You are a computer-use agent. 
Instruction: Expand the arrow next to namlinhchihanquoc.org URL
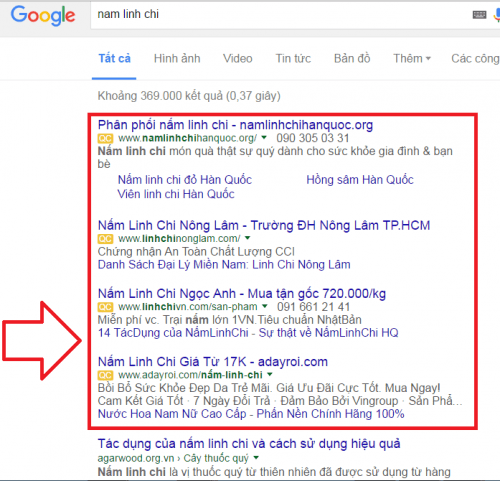point(264,137)
